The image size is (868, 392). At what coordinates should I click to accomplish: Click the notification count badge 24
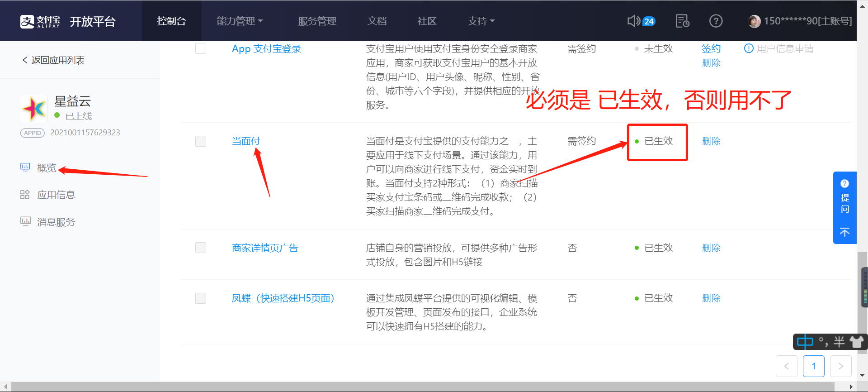[x=649, y=21]
